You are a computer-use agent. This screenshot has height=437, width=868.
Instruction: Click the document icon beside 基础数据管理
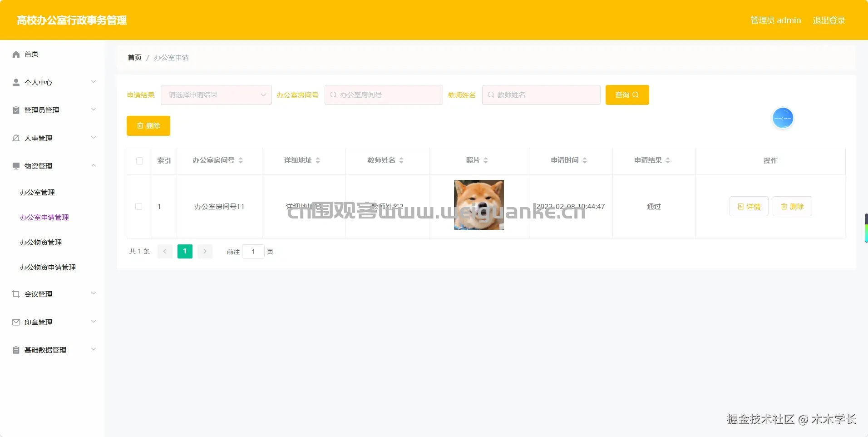(16, 350)
